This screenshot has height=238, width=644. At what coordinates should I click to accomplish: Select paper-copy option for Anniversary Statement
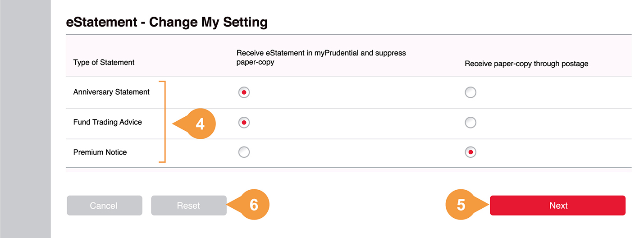[470, 92]
